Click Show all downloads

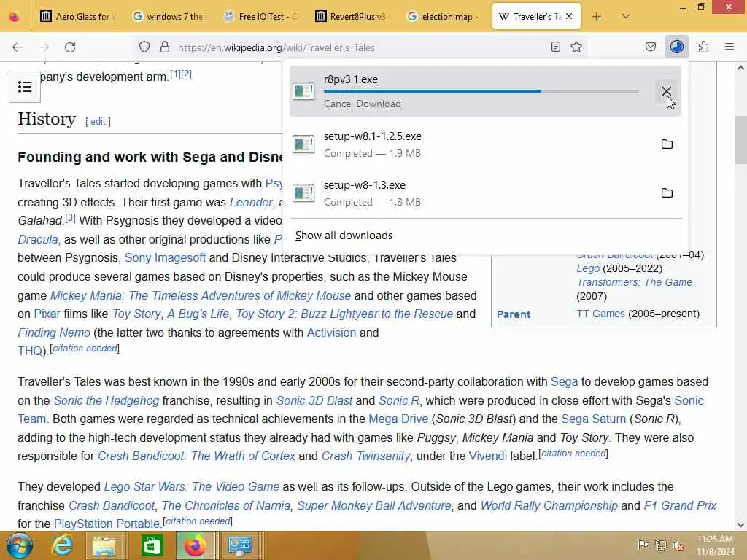[x=344, y=236]
